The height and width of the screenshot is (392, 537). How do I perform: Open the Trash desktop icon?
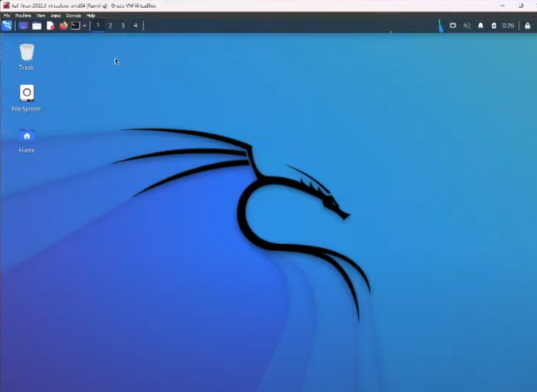point(26,56)
